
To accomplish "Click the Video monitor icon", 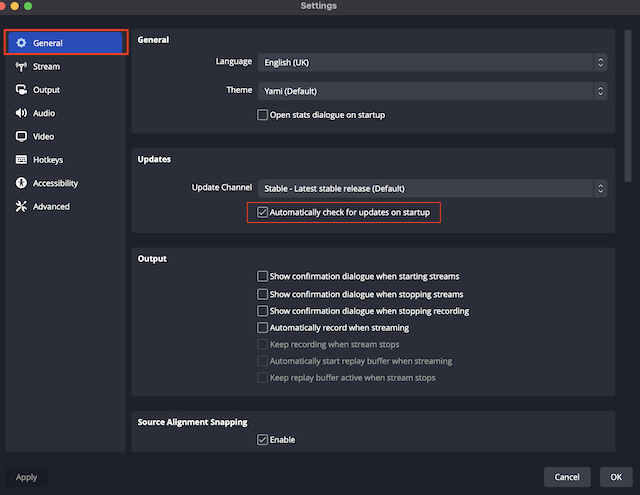I will click(21, 136).
